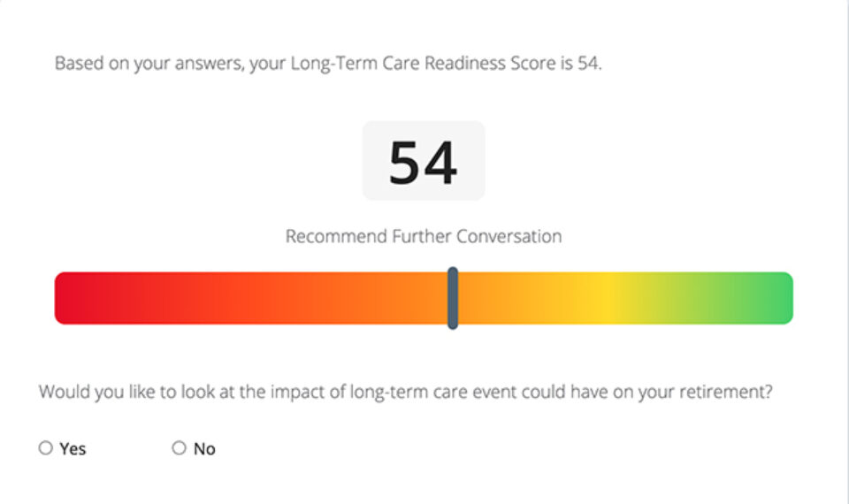This screenshot has width=849, height=504.
Task: Select the Yes radio button
Action: coord(46,448)
